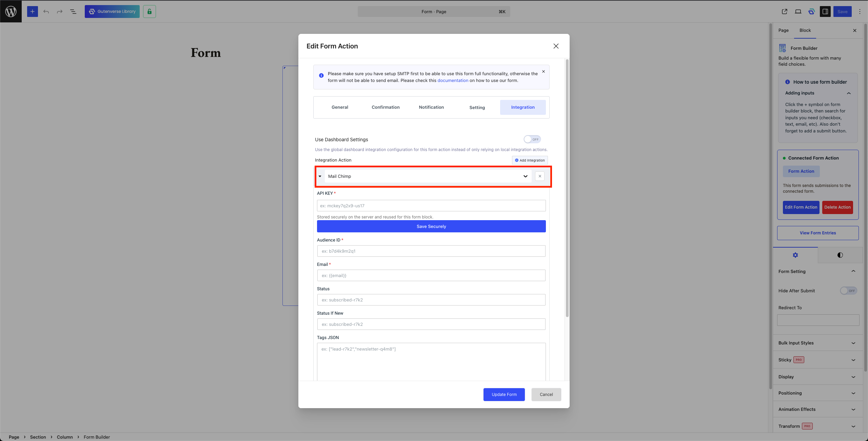Screen dimensions: 868x441
Task: Switch to the Setting tab
Action: click(x=477, y=107)
